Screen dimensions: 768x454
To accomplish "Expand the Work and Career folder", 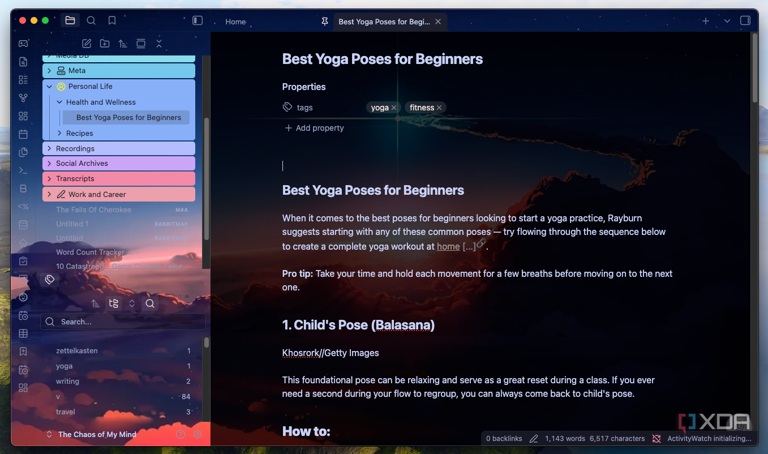I will point(49,195).
